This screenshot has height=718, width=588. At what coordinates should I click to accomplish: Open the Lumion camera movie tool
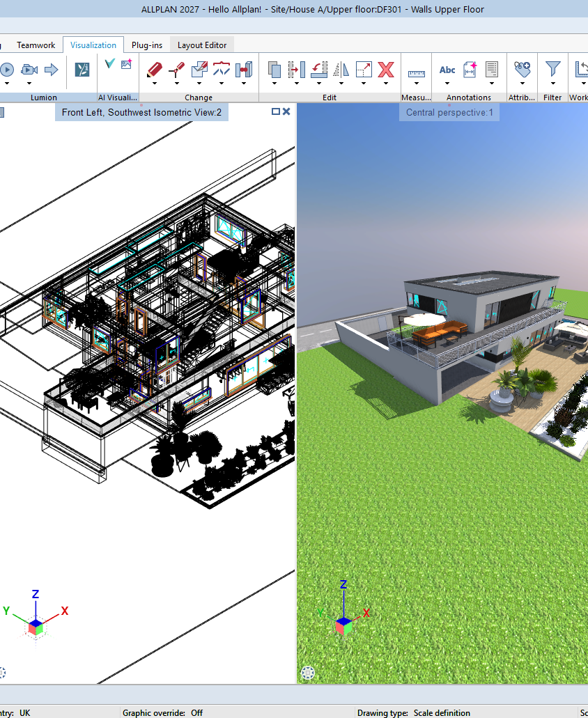29,70
